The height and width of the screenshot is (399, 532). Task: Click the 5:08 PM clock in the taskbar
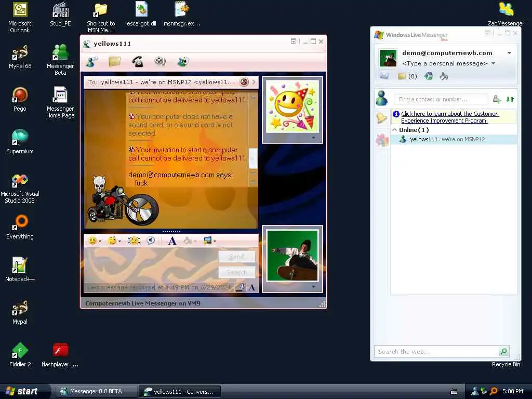point(513,391)
